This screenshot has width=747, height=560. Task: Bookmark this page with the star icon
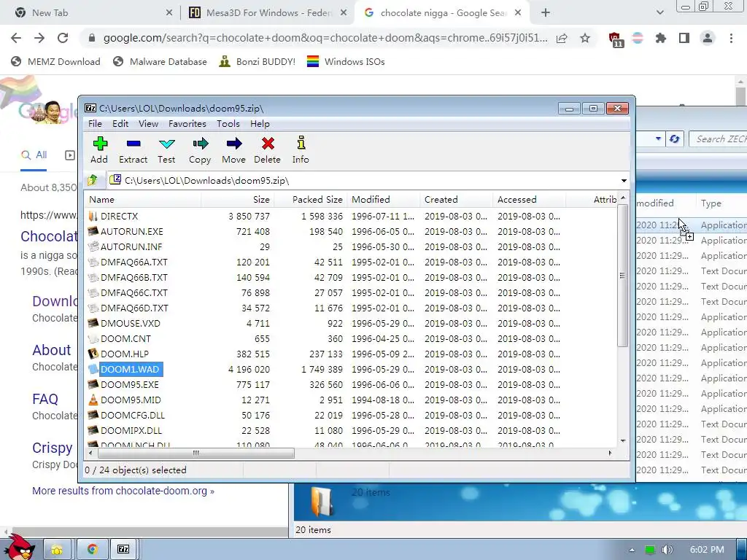click(585, 38)
